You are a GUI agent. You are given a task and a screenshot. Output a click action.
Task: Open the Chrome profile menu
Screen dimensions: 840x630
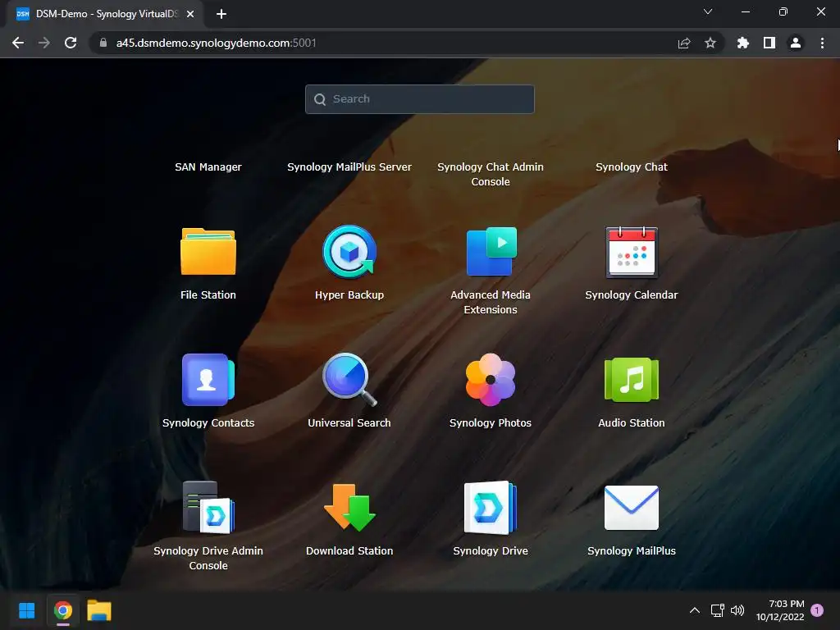[796, 43]
